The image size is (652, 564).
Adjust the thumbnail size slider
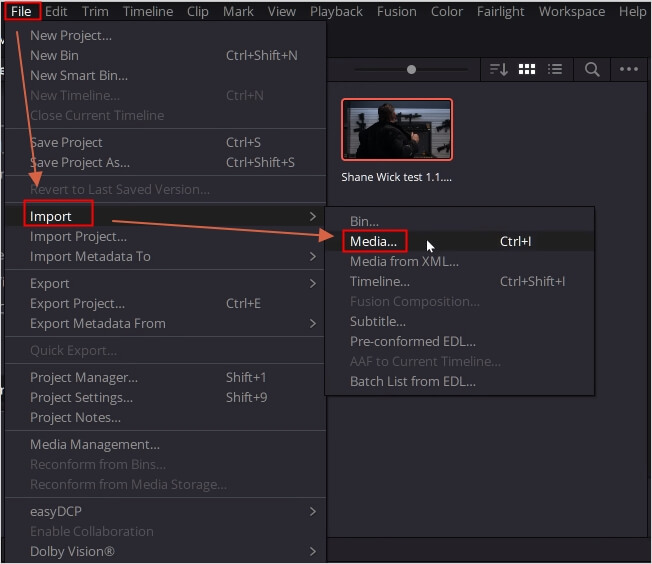pyautogui.click(x=411, y=69)
